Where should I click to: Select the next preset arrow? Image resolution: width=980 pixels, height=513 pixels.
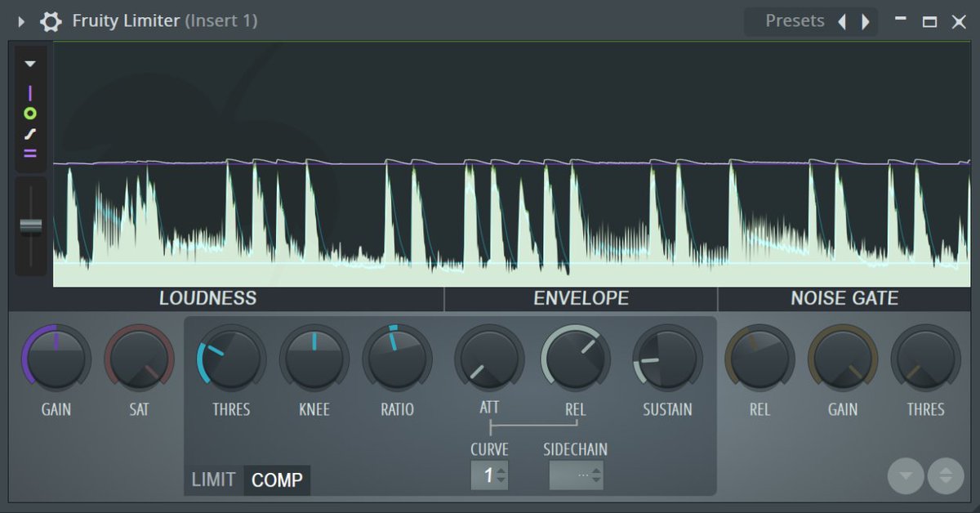pos(865,22)
